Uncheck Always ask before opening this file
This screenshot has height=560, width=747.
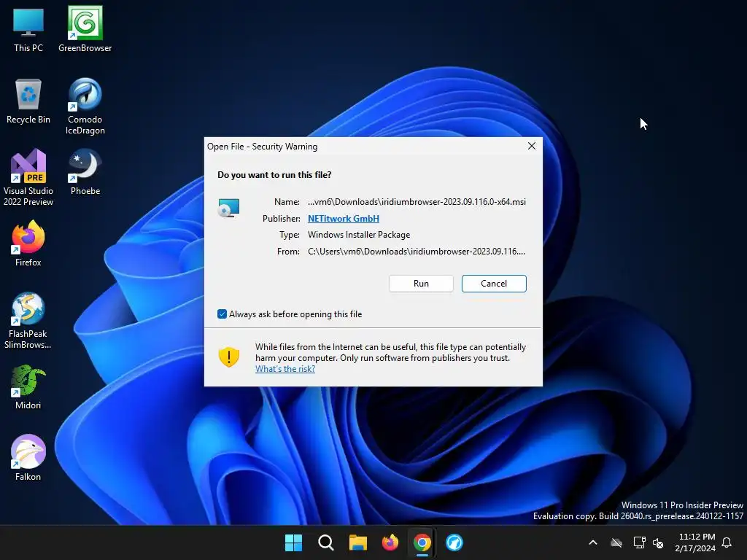tap(222, 314)
